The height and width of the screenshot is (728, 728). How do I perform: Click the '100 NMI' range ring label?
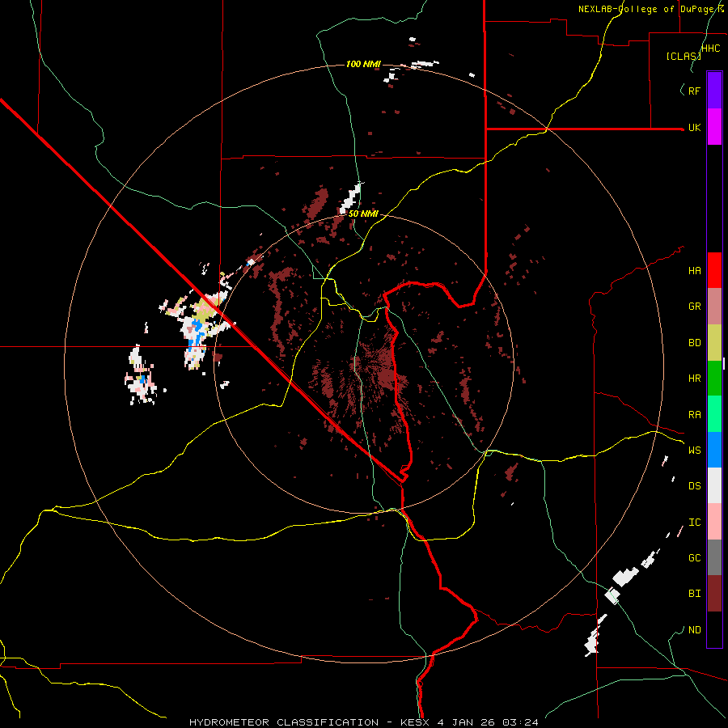(x=363, y=64)
